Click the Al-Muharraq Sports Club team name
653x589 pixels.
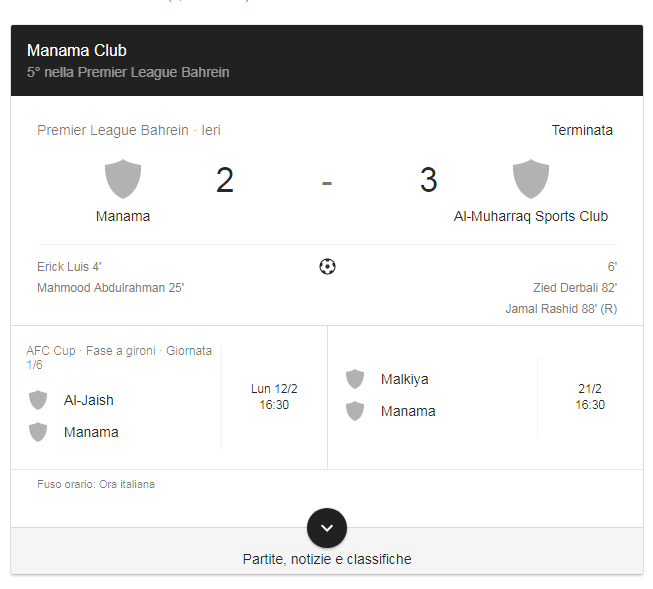[x=531, y=216]
